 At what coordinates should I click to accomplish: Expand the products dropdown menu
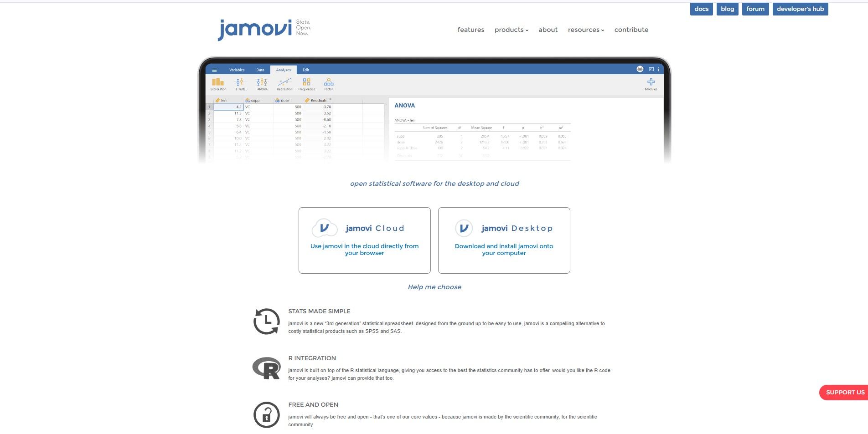coord(511,30)
